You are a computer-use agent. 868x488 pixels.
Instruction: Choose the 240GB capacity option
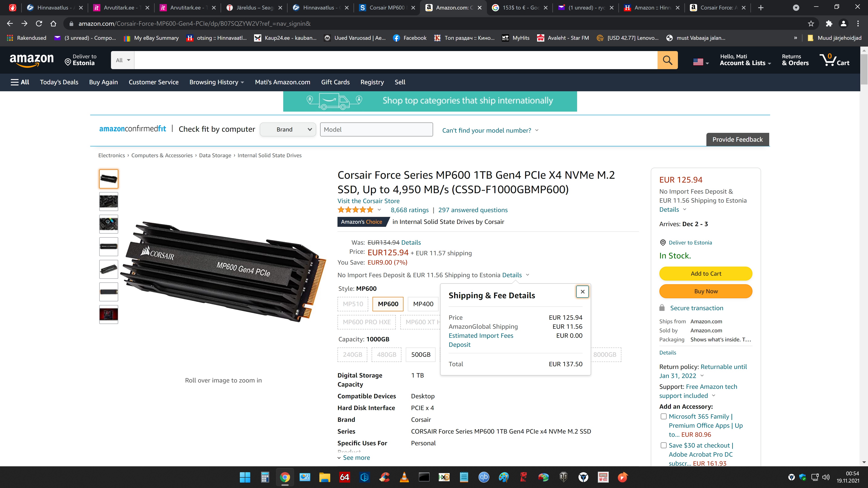pos(352,355)
